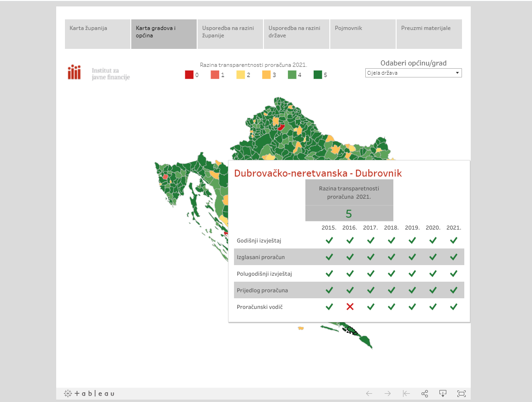Switch to Karta županija tab

(98, 34)
